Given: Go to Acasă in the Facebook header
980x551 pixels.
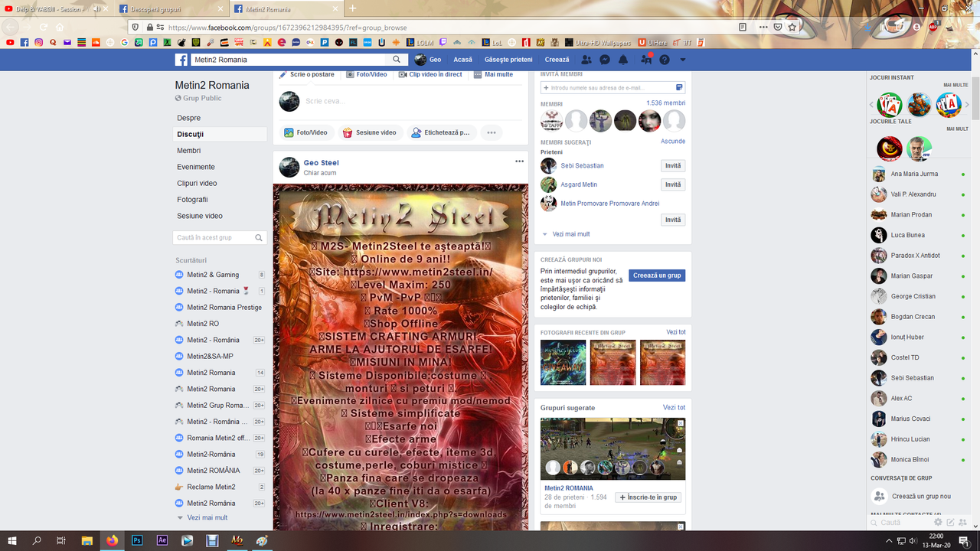Looking at the screenshot, I should tap(462, 60).
